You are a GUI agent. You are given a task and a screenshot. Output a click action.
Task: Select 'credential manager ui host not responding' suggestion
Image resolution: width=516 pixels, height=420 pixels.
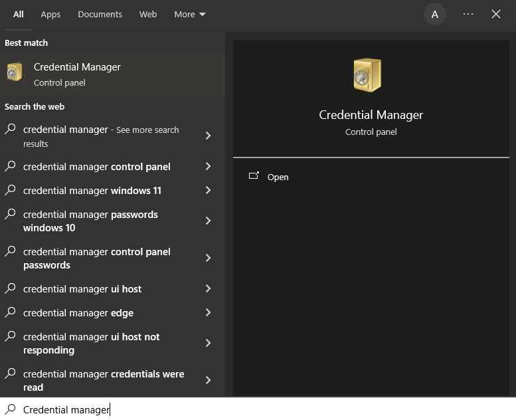(91, 344)
